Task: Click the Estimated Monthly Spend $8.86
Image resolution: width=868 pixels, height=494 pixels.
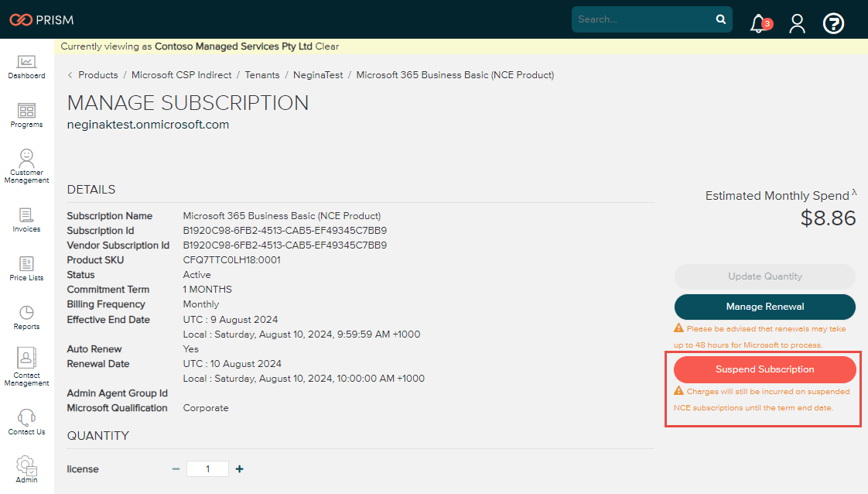Action: click(x=828, y=218)
